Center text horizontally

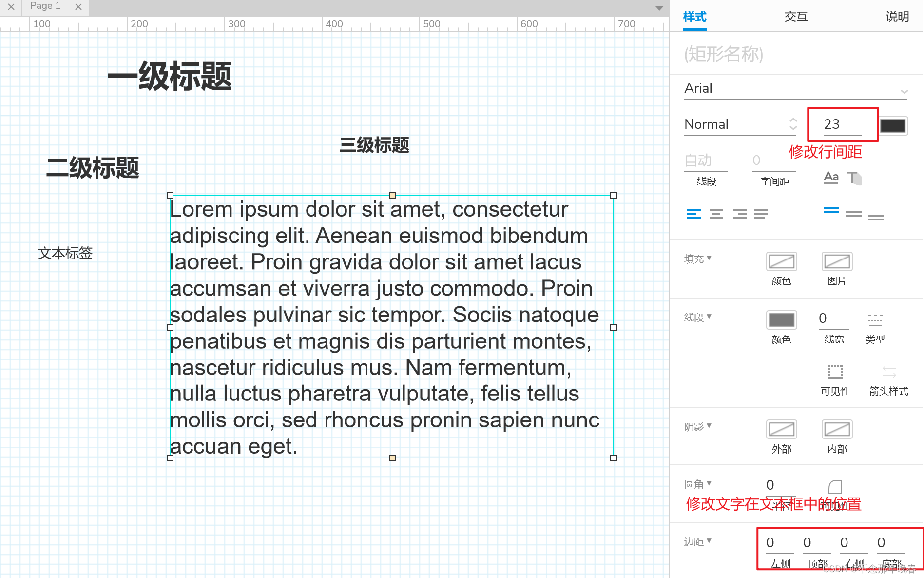716,213
